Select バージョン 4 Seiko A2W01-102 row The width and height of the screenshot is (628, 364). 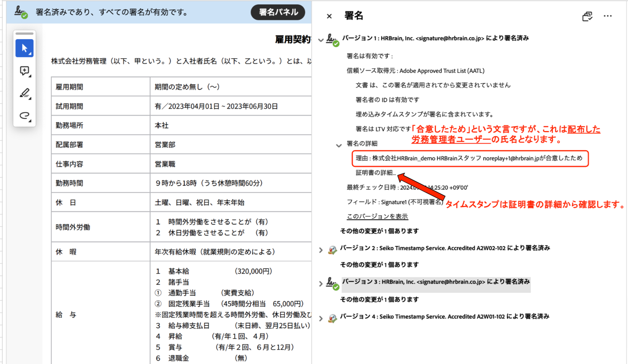[x=445, y=316]
